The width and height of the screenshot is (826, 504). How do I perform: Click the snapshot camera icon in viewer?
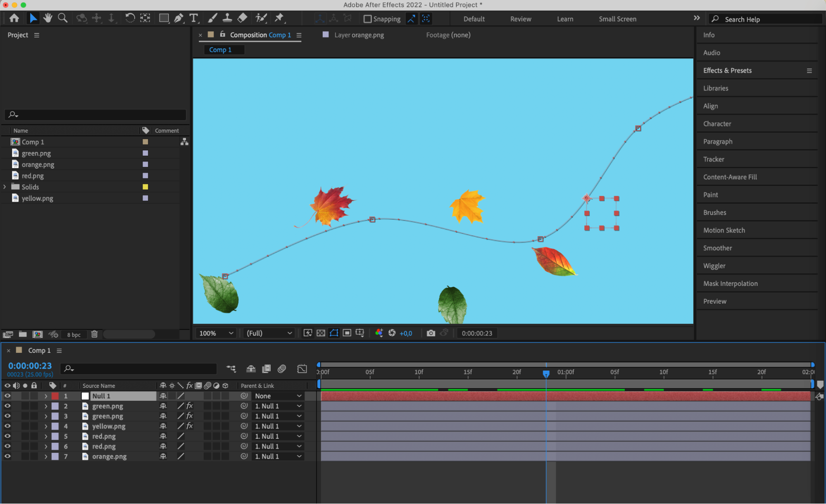[x=431, y=333]
